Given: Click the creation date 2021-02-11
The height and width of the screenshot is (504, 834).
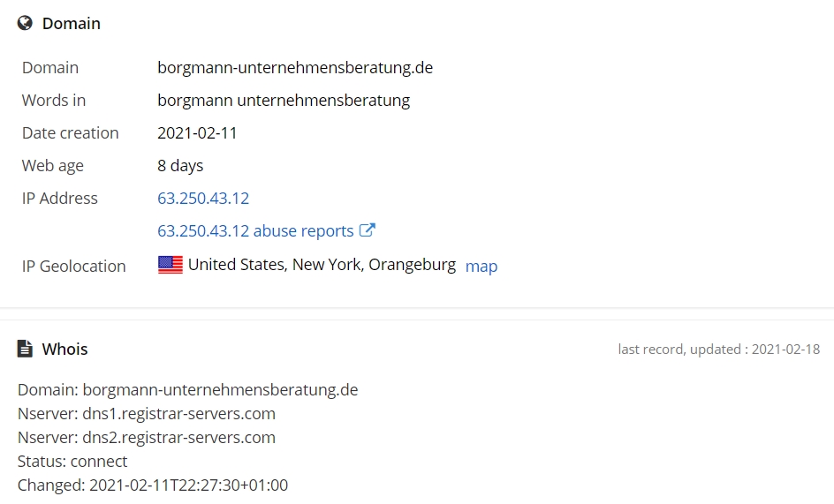Looking at the screenshot, I should coord(197,133).
